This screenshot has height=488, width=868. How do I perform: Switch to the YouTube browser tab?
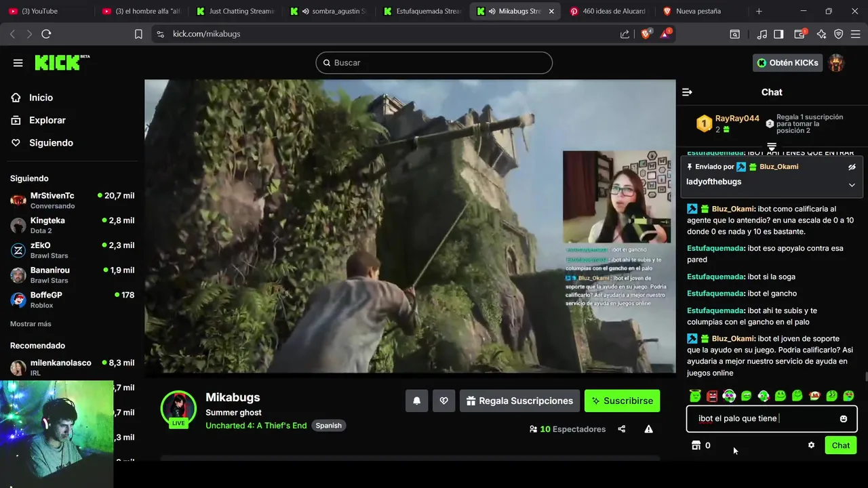pos(46,12)
